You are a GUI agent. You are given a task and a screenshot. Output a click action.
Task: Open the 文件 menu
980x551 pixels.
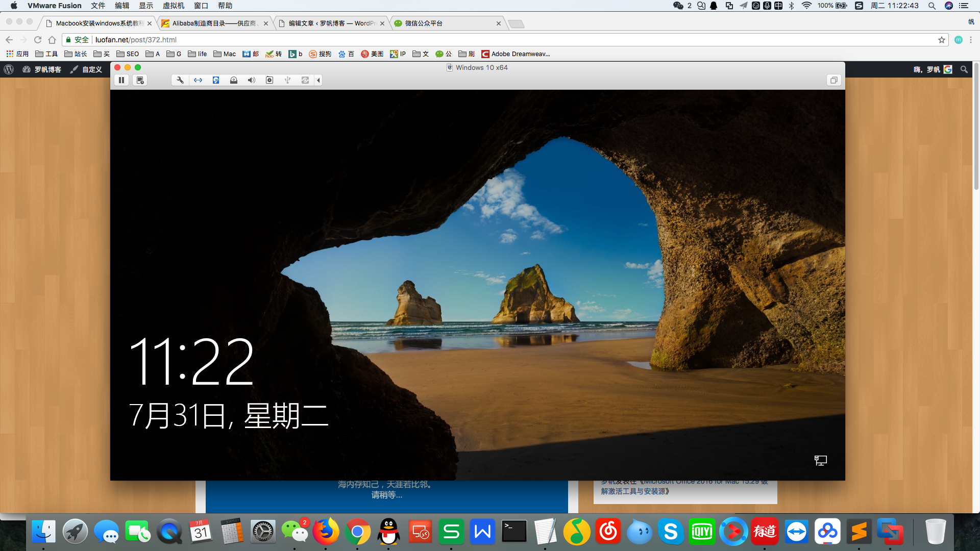[x=98, y=6]
